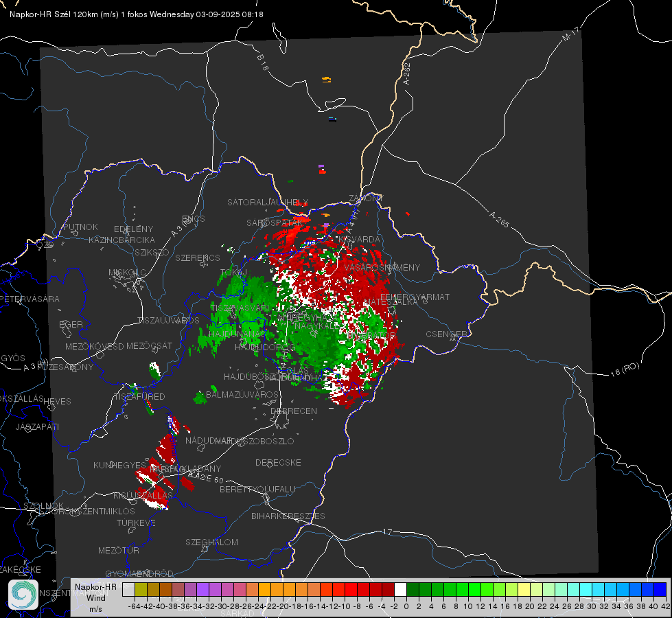672x618 pixels.
Task: Click the ZÁHONY border town label
Action: 366,198
